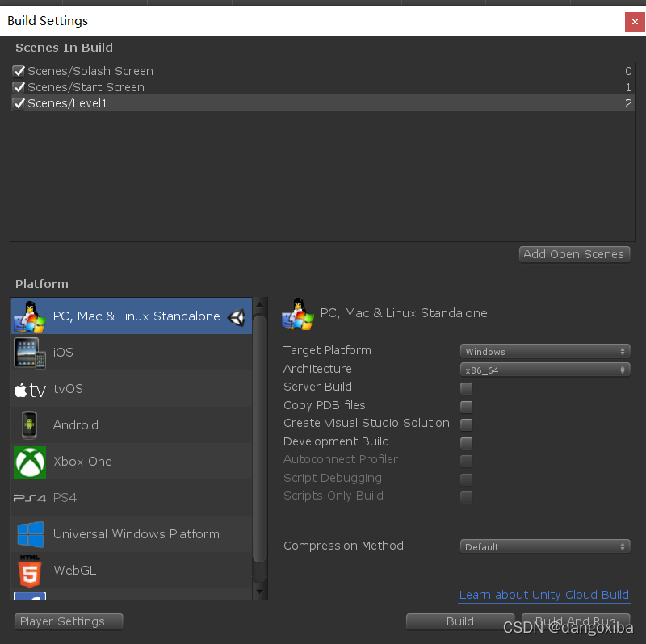Click the Apple tvOS platform icon
646x644 pixels.
pos(30,389)
